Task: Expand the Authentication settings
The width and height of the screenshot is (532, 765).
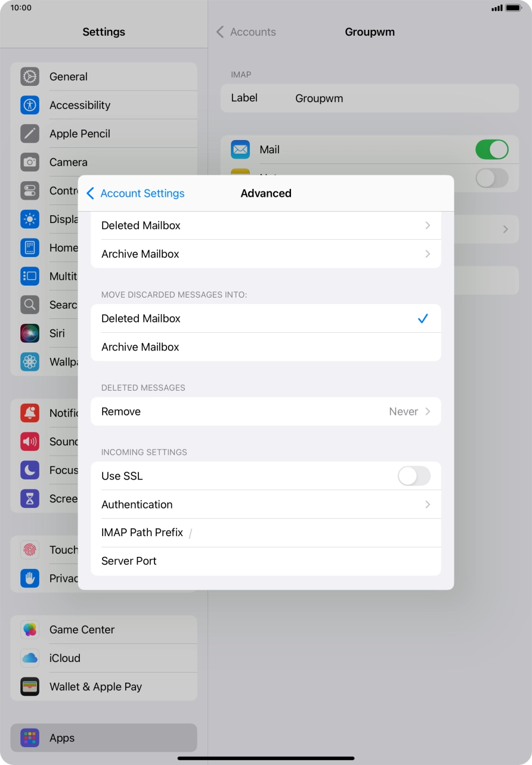Action: (266, 504)
